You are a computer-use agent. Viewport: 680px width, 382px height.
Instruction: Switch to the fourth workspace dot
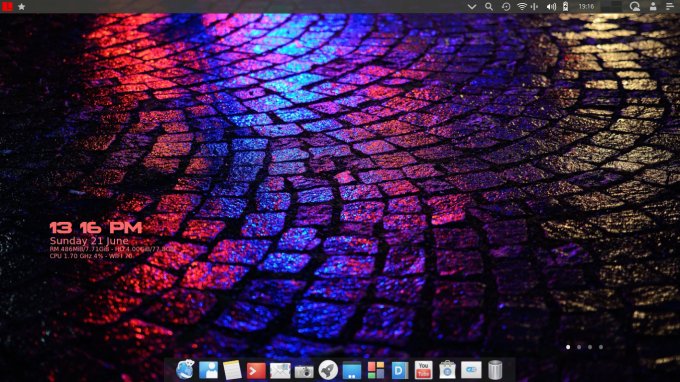click(601, 347)
